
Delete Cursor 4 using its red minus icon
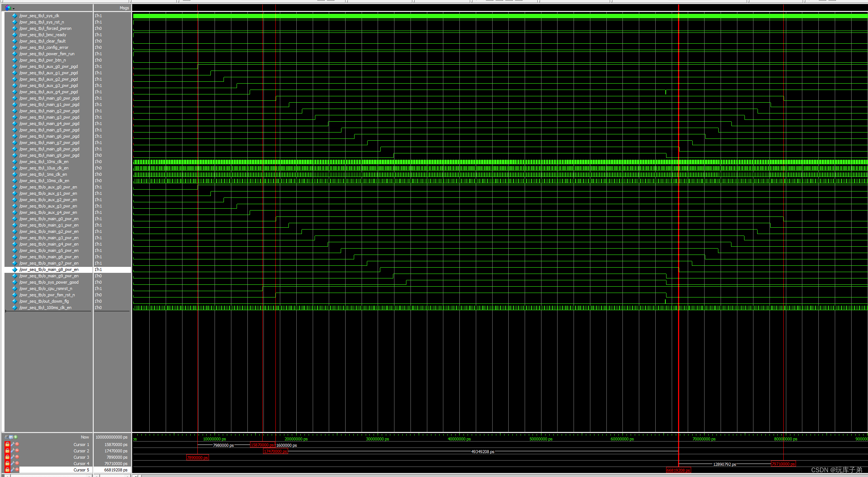click(17, 464)
